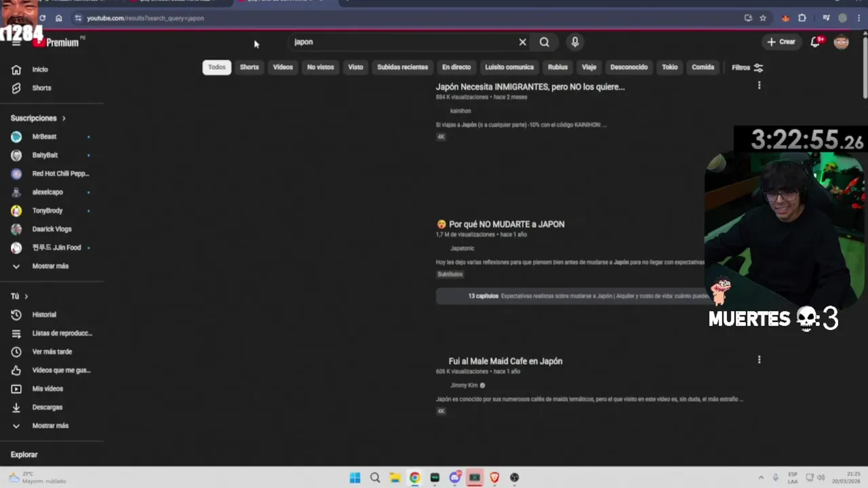868x488 pixels.
Task: Select the Desconocido filter chip
Action: 629,67
